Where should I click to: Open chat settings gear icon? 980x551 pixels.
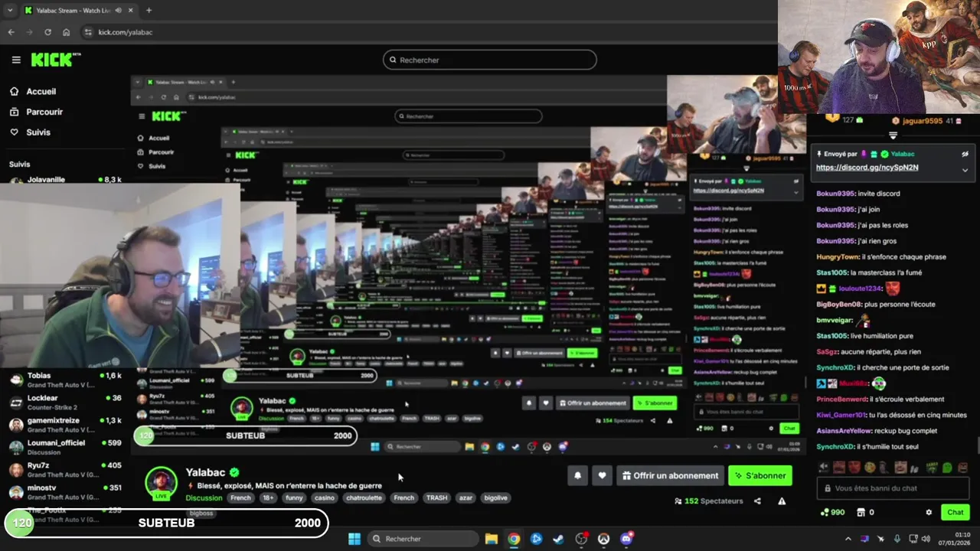pyautogui.click(x=929, y=513)
